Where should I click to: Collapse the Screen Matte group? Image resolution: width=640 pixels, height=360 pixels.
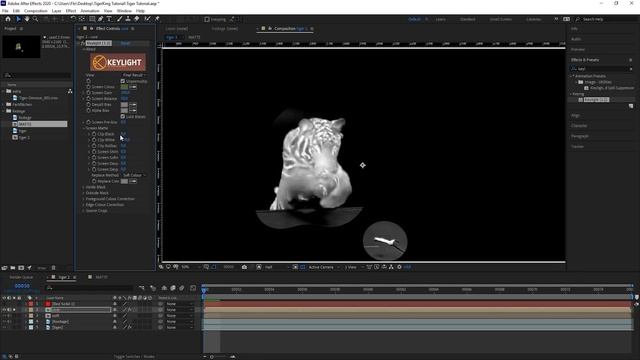(84, 128)
